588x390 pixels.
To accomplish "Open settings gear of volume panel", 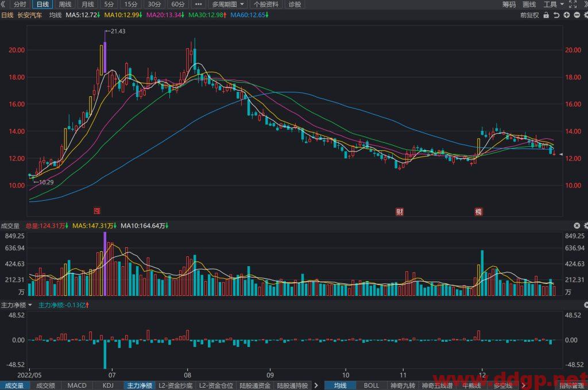I will pyautogui.click(x=586, y=225).
